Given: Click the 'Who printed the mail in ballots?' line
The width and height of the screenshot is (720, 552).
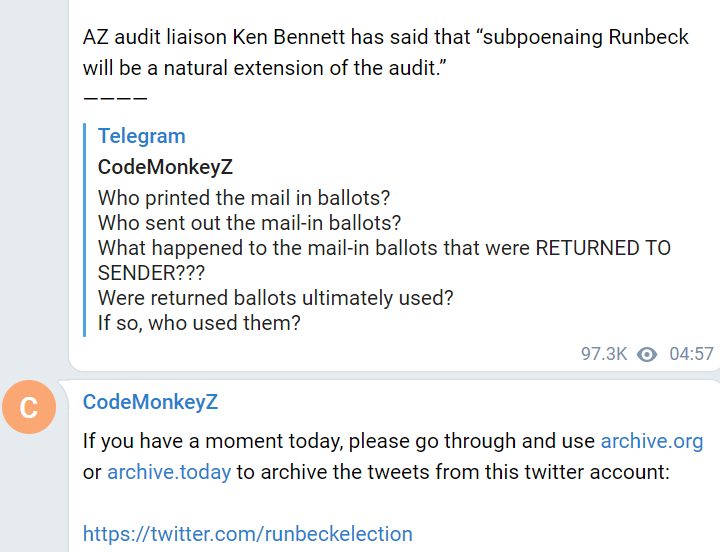Looking at the screenshot, I should coord(244,198).
